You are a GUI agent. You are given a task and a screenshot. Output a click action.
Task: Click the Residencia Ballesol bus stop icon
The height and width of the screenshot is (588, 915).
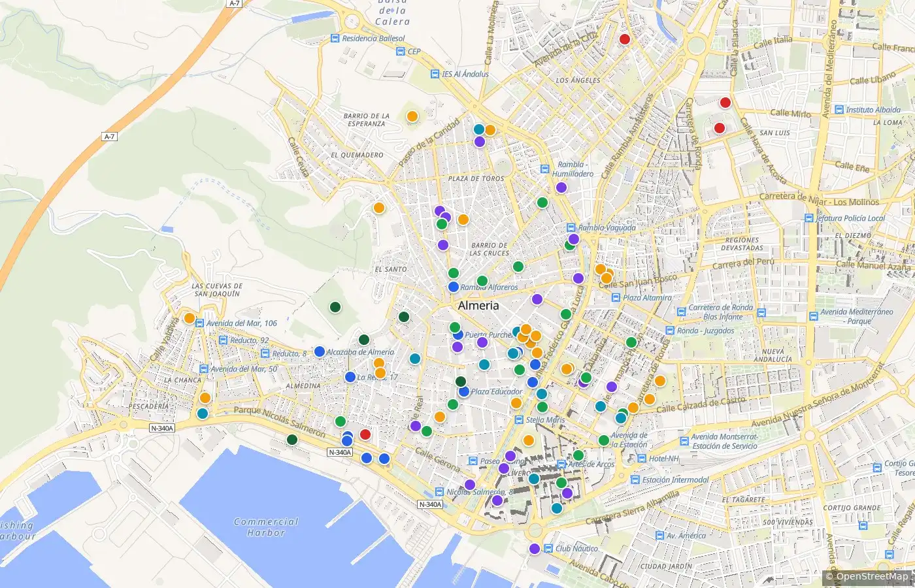tap(335, 39)
